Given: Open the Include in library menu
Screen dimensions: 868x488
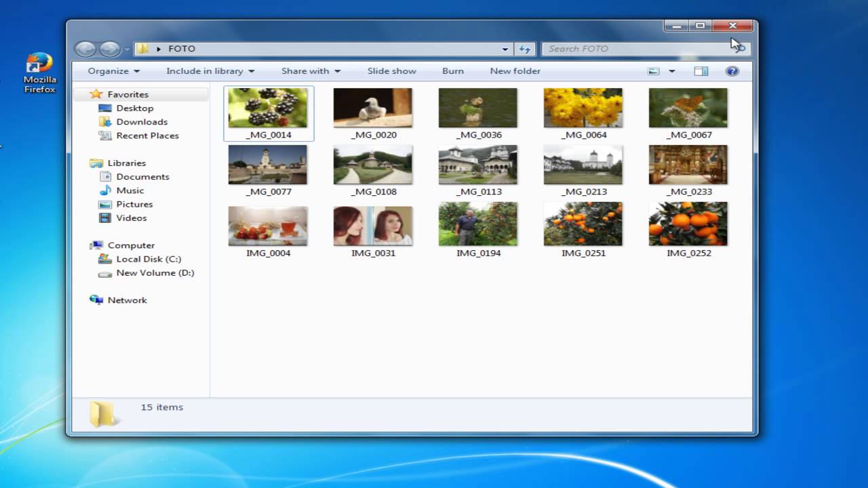Looking at the screenshot, I should (210, 70).
